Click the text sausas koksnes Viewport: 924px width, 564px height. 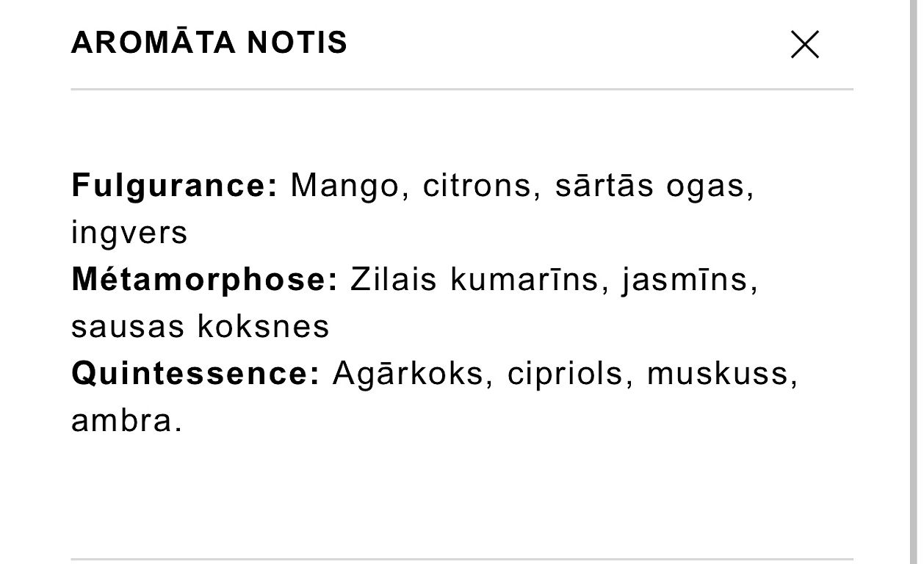(x=201, y=326)
